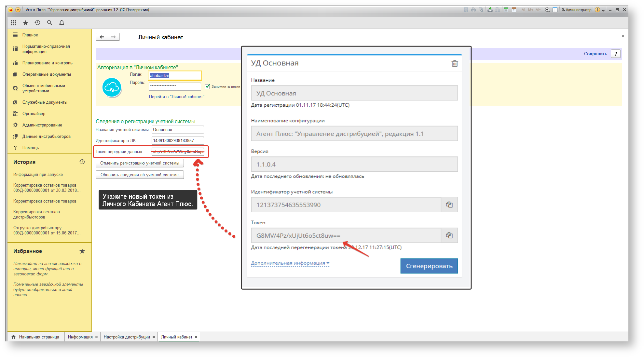Click the save diskette icon in title bar

click(466, 10)
